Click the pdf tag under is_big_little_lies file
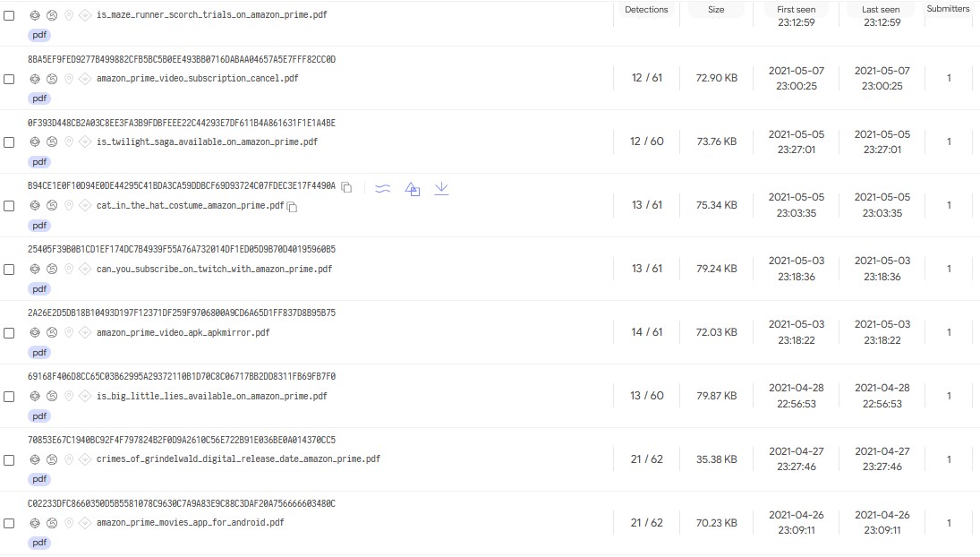This screenshot has width=980, height=557. [39, 416]
